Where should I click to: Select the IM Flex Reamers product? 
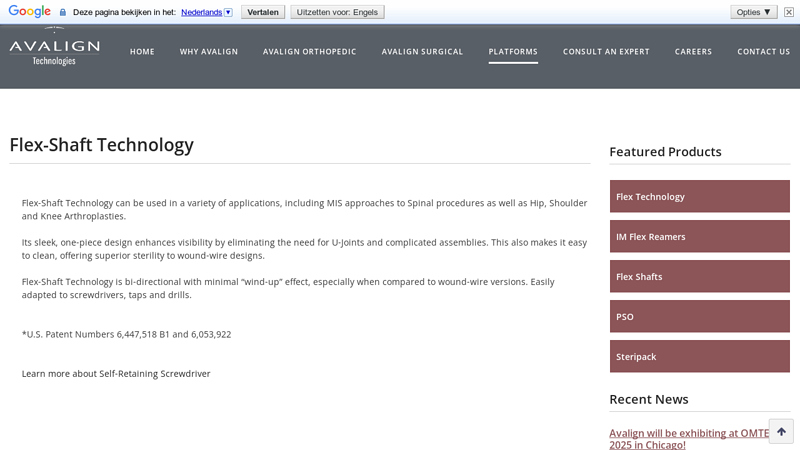coord(699,237)
